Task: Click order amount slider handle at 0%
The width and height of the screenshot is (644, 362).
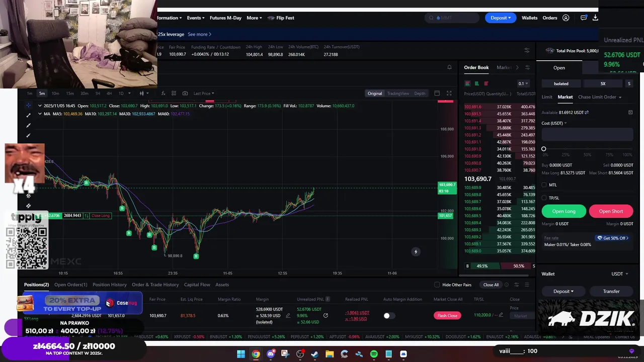Action: pyautogui.click(x=544, y=149)
